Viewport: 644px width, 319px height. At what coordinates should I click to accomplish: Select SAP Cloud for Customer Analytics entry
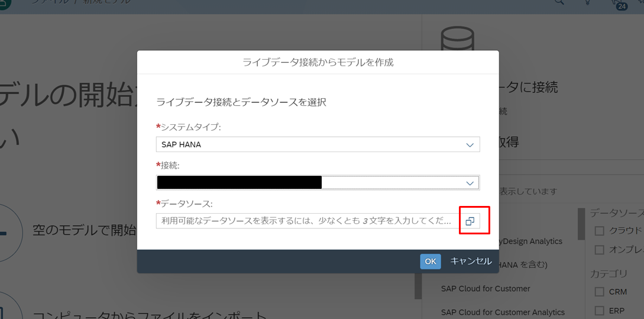[503, 312]
